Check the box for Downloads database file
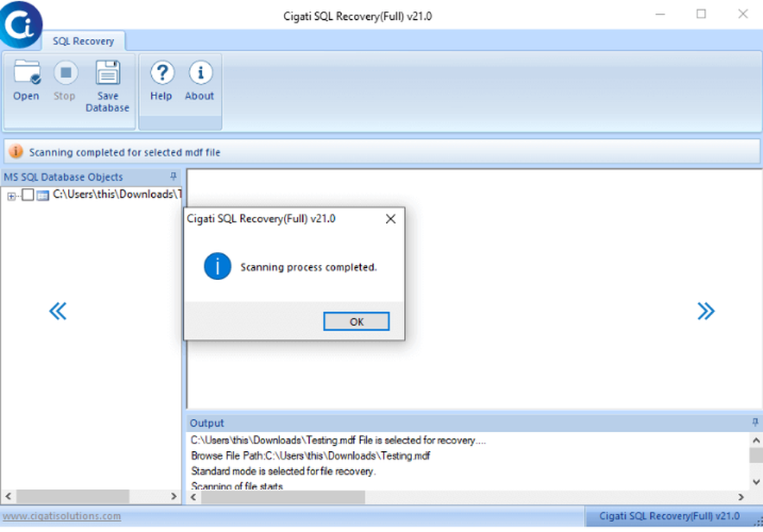This screenshot has width=763, height=532. tap(27, 195)
